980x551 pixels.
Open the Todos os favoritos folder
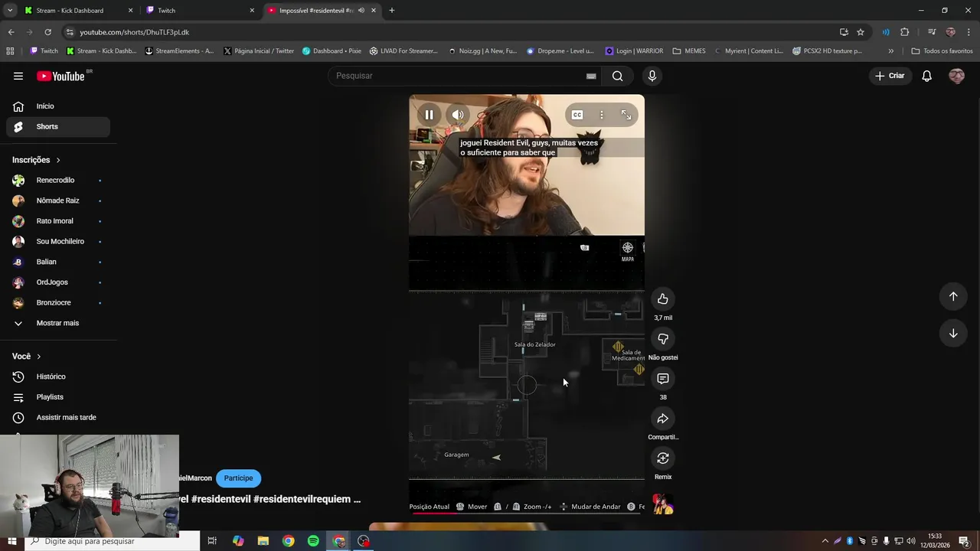point(942,51)
